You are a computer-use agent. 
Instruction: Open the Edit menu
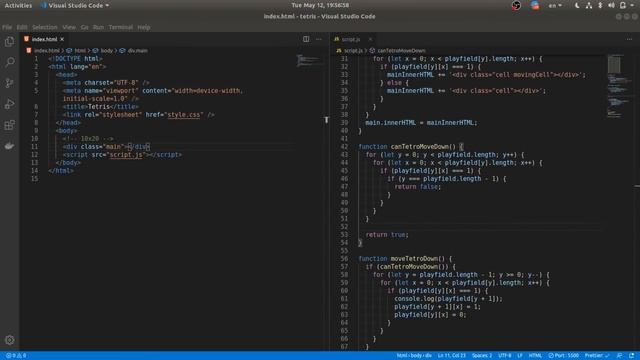pyautogui.click(x=22, y=27)
